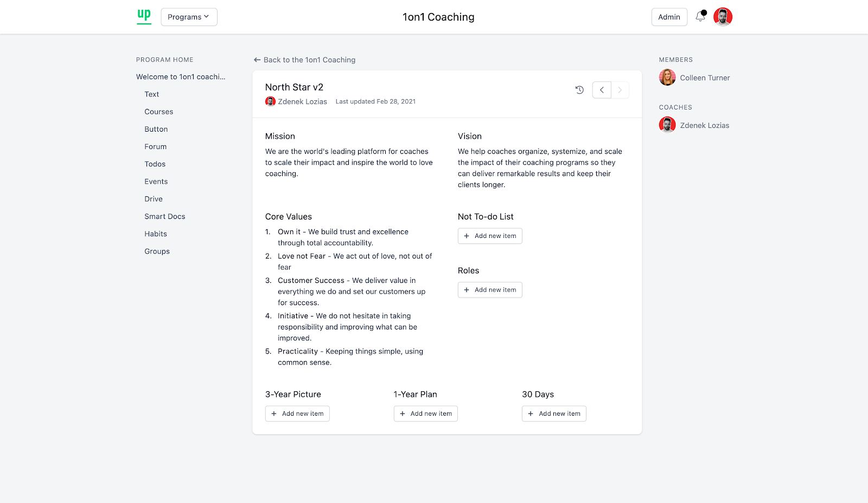Viewport: 868px width, 503px height.
Task: View the North Star version history
Action: [579, 90]
